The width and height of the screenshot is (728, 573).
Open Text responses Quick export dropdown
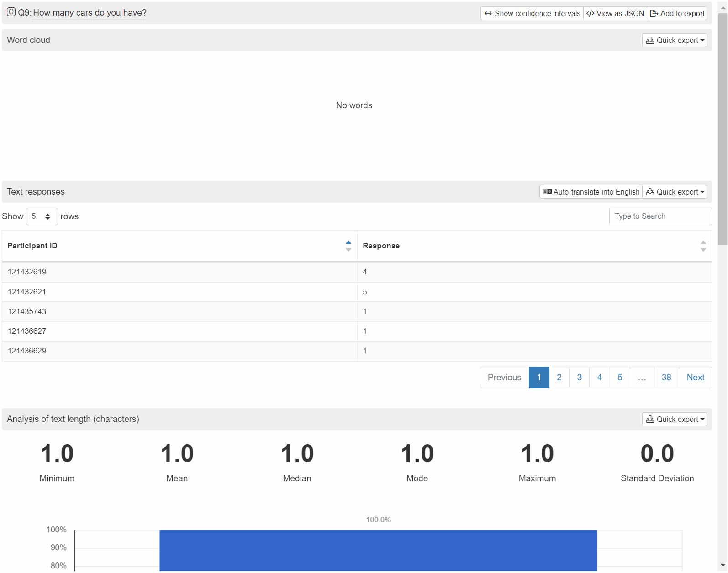click(x=675, y=192)
